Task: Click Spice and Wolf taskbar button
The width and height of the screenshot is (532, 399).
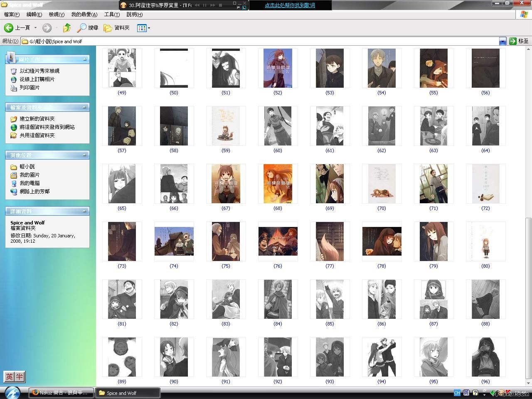Action: (128, 393)
